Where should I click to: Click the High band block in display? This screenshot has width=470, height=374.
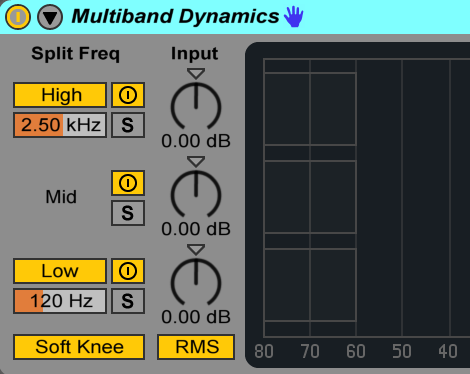[x=310, y=109]
